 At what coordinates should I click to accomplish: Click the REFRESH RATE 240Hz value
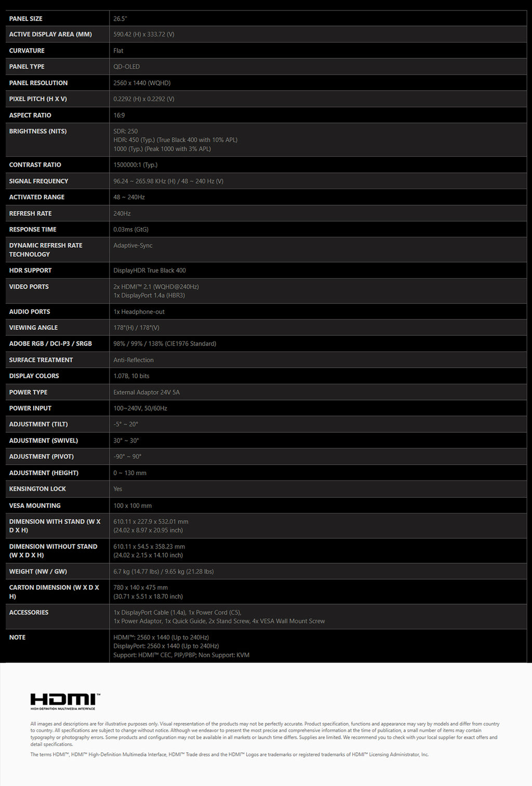[122, 214]
